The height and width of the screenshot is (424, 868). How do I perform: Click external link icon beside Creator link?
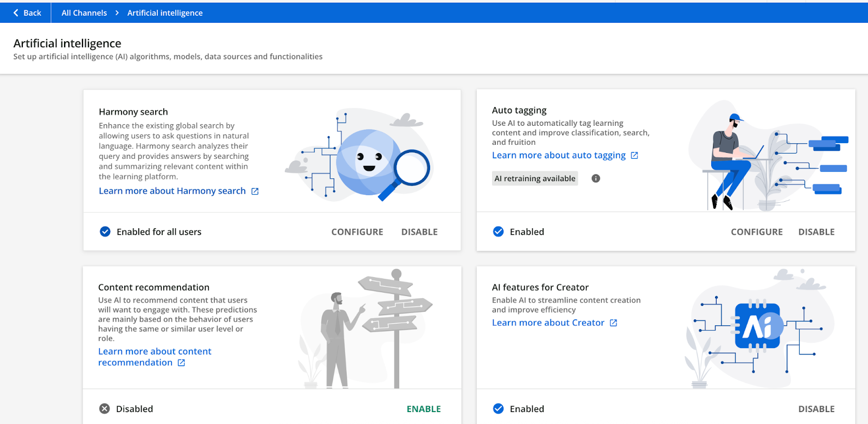(614, 323)
